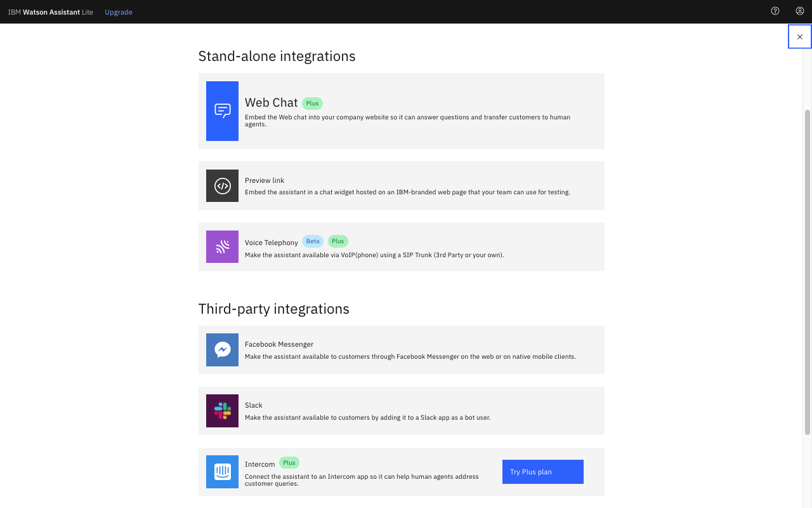
Task: Click the Beta badge on Voice Telephony
Action: 313,241
